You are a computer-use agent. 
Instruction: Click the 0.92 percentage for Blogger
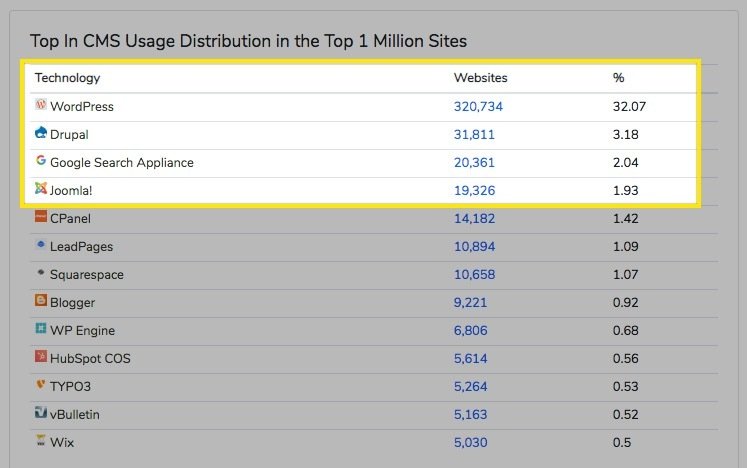tap(626, 303)
